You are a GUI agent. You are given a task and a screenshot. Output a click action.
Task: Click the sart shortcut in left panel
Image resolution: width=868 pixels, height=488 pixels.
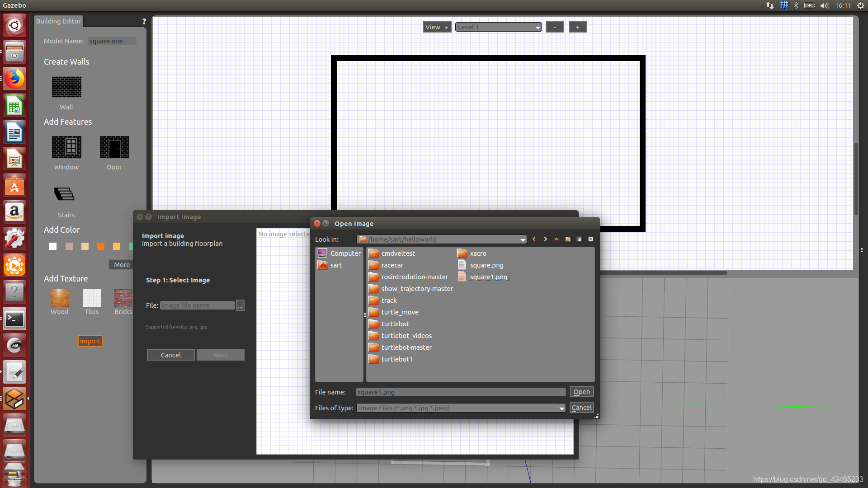[x=336, y=264]
